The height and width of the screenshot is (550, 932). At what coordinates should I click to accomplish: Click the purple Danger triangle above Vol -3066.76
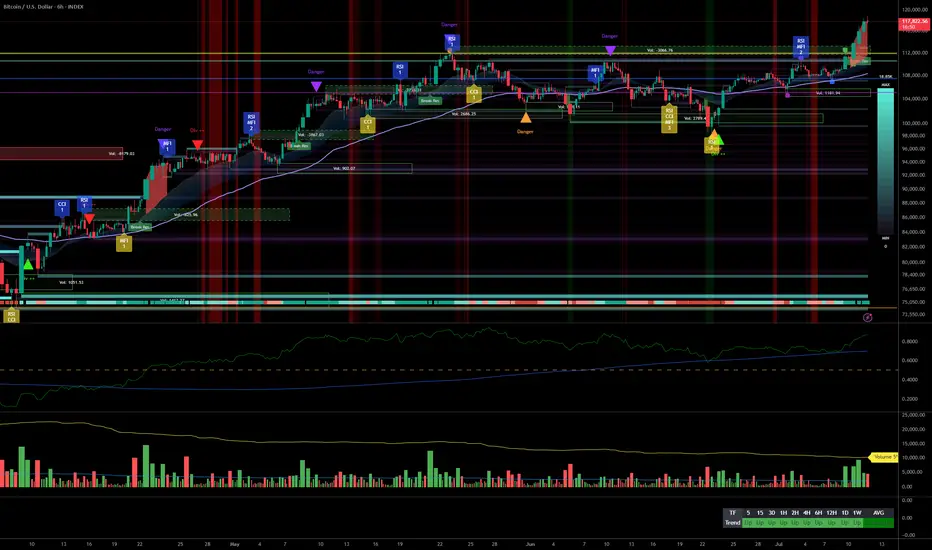610,51
